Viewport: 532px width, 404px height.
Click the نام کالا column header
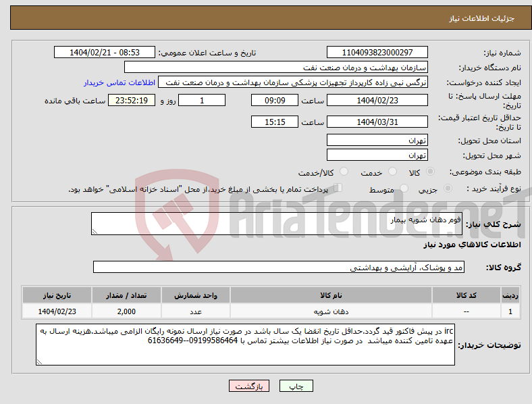click(x=331, y=295)
